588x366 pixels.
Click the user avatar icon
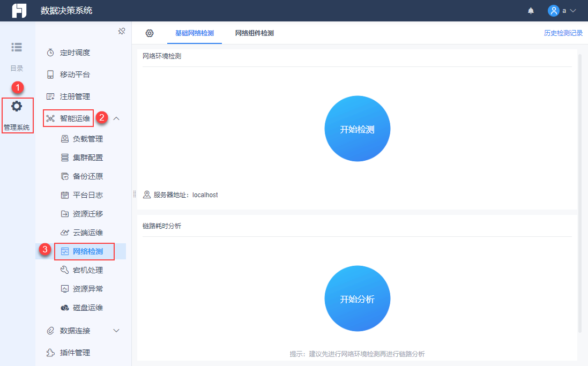tap(554, 11)
